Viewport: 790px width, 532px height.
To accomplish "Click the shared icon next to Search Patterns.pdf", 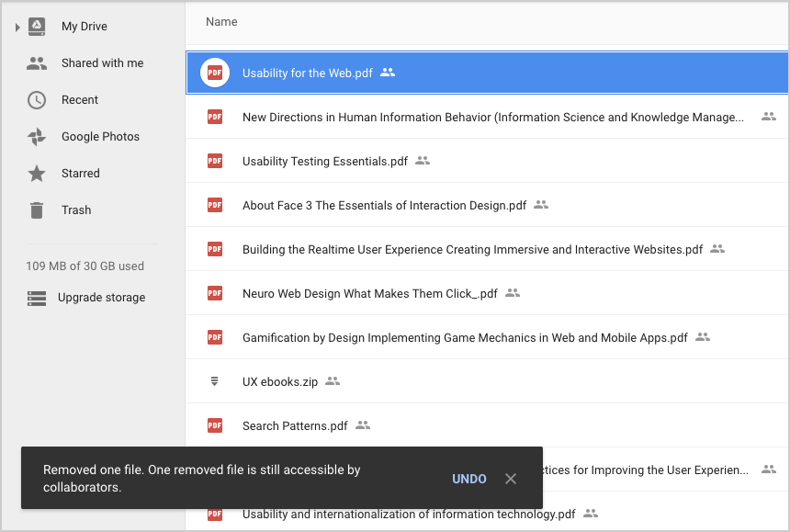I will [x=363, y=425].
